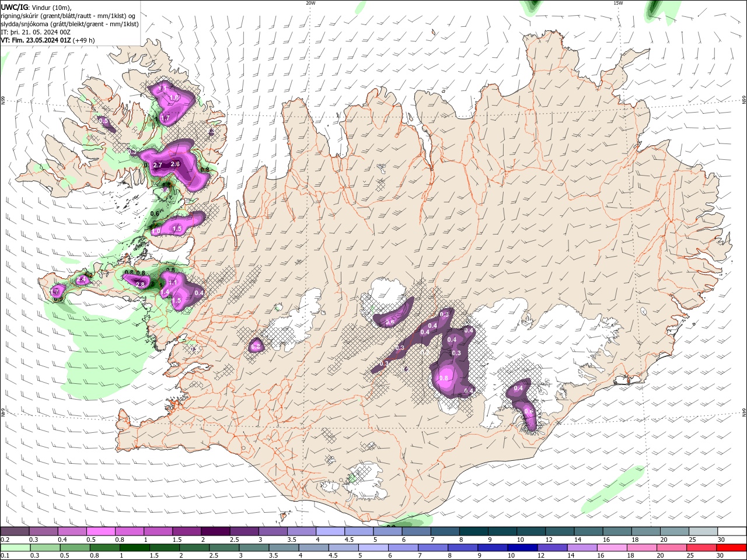
Task: Click the "0.1" label under green scale
Action: click(5, 556)
